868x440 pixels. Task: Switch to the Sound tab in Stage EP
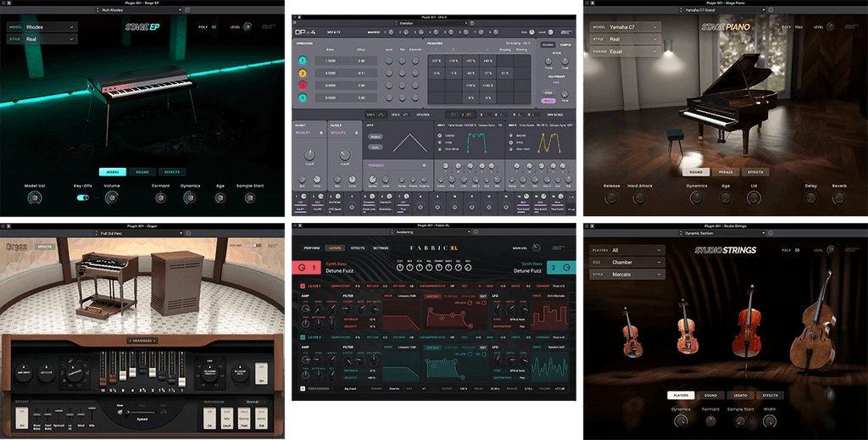click(142, 172)
